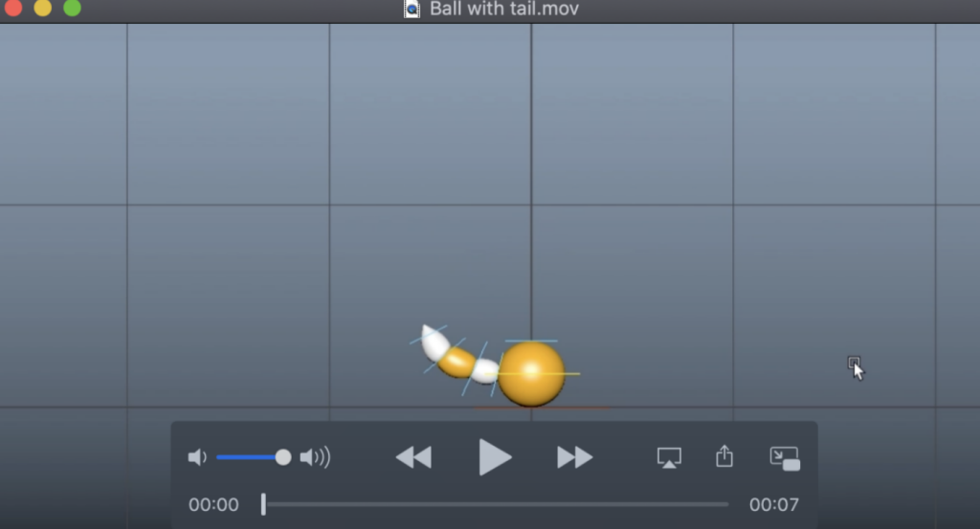The image size is (980, 529).
Task: Click the 00:00 elapsed time label
Action: coord(213,504)
